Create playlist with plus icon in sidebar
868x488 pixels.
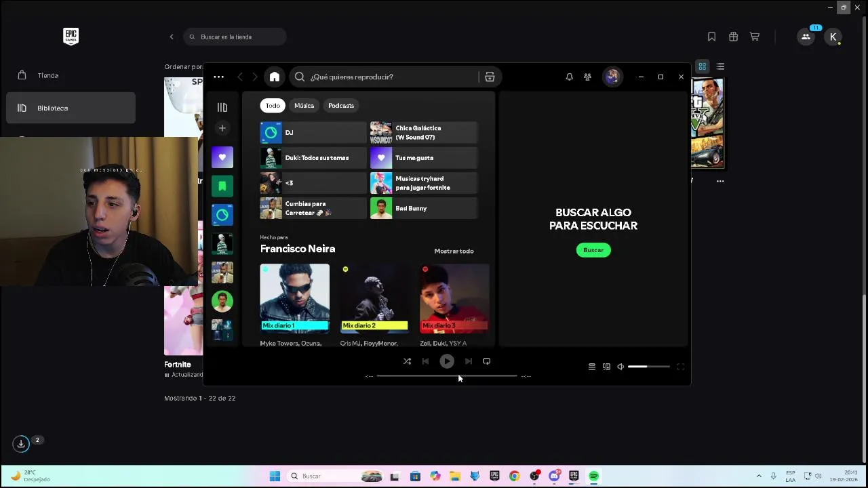222,128
